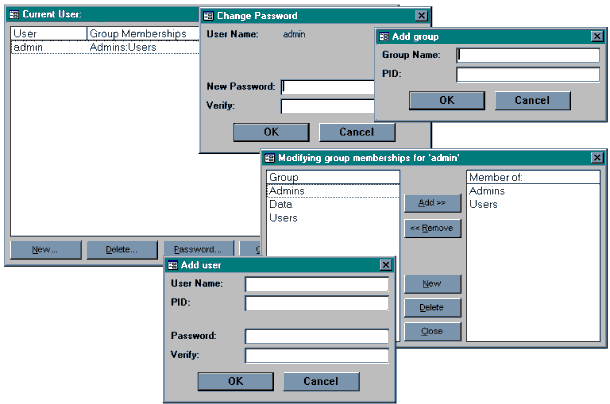
Task: Confirm OK in Change Password dialog
Action: (271, 132)
